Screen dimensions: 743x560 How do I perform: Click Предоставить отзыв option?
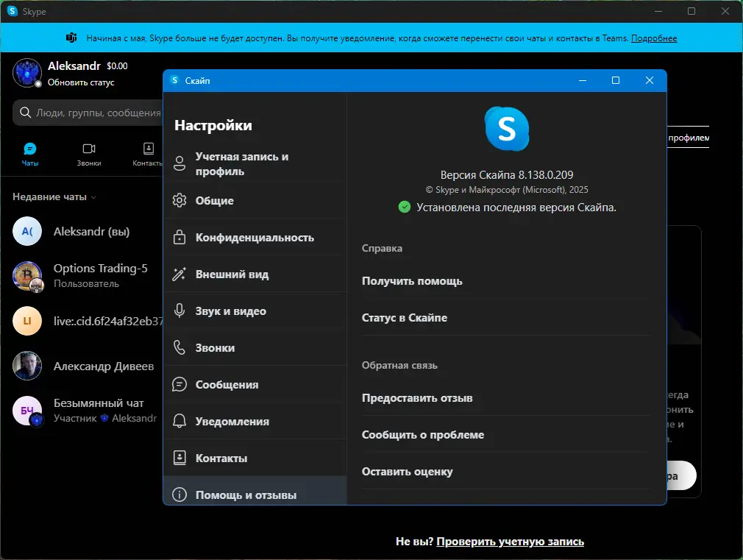click(417, 398)
